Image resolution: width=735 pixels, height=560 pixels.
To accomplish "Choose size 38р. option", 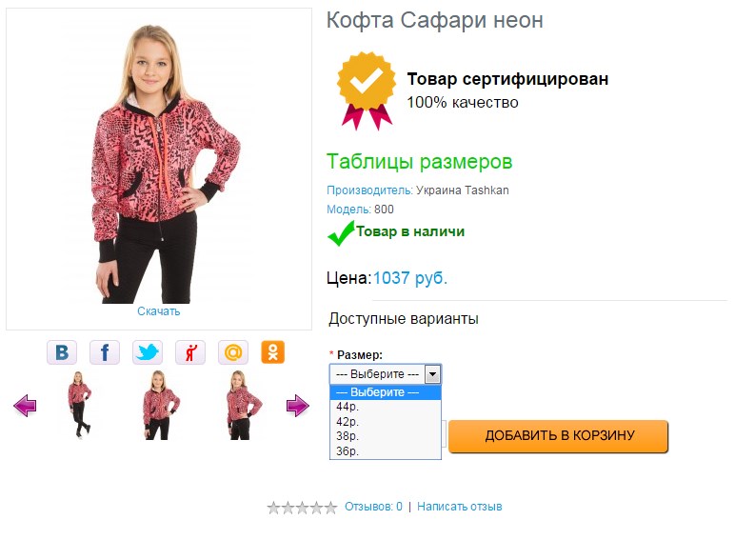I will click(386, 436).
